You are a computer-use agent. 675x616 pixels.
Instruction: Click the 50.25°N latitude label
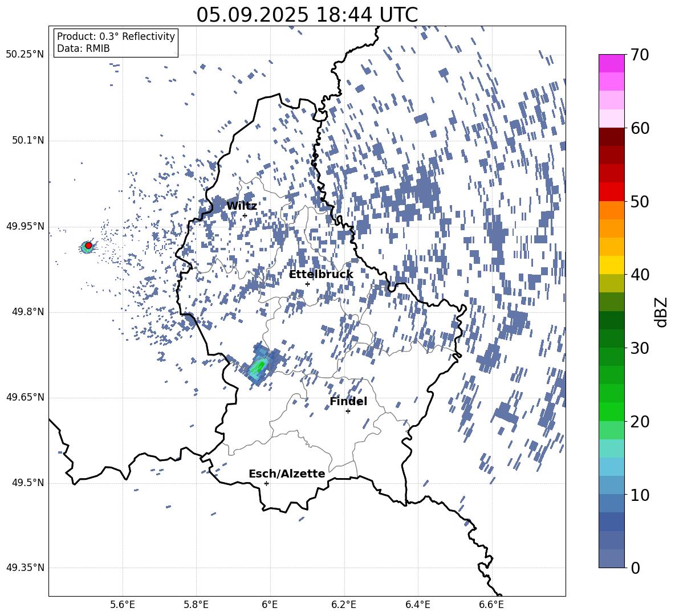coord(25,55)
